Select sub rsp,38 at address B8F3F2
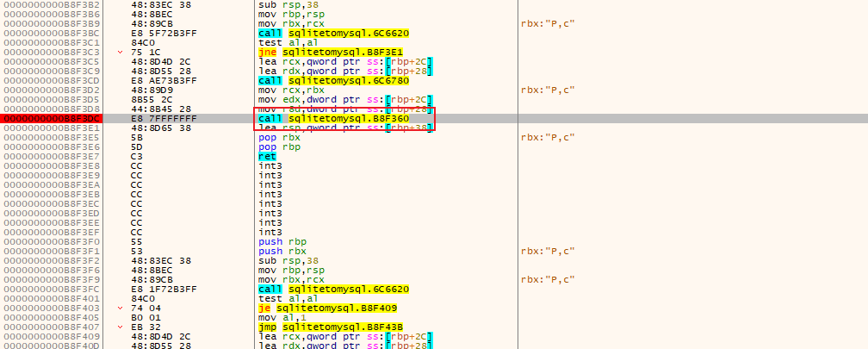868x349 pixels. point(288,260)
